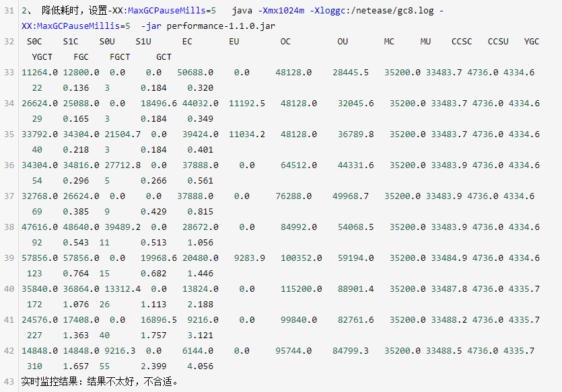Viewport: 562px width, 392px height.
Task: Click the 'FGC' column header
Action: tap(81, 57)
